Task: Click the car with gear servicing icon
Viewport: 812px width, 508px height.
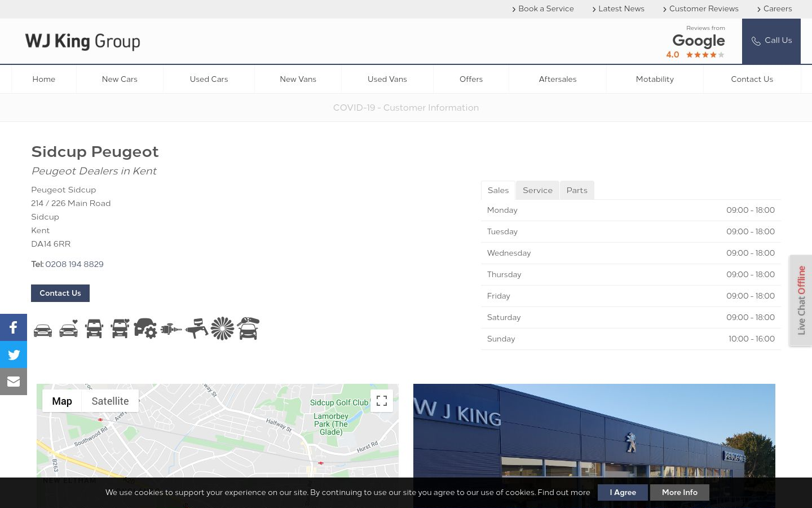Action: (x=145, y=329)
